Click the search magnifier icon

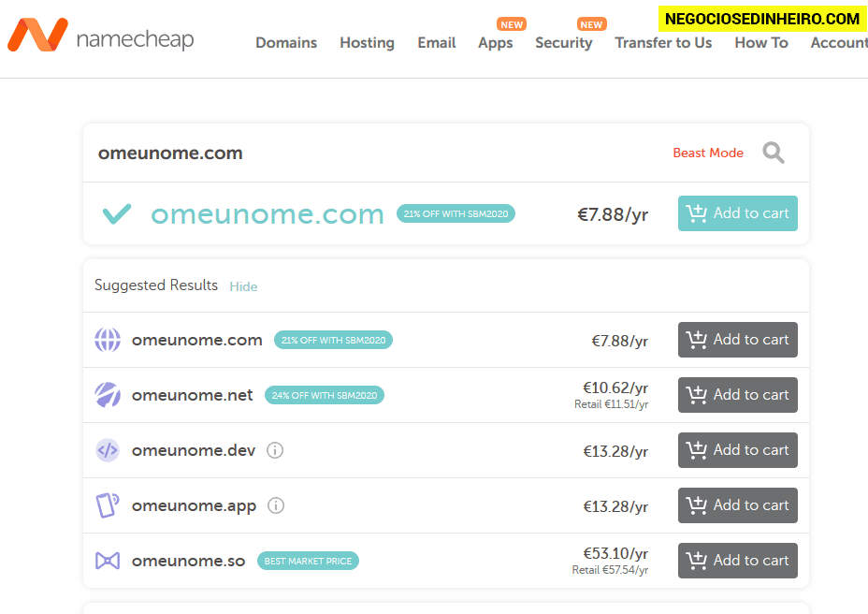tap(774, 153)
